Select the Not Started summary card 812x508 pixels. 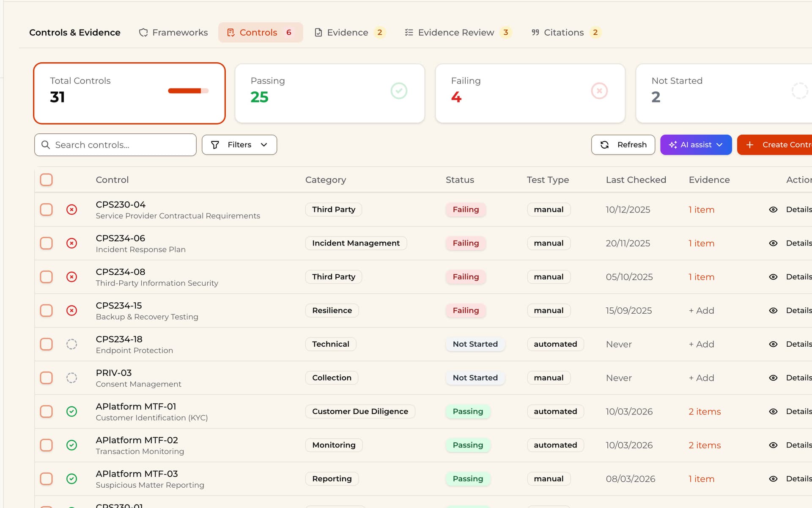pyautogui.click(x=724, y=94)
